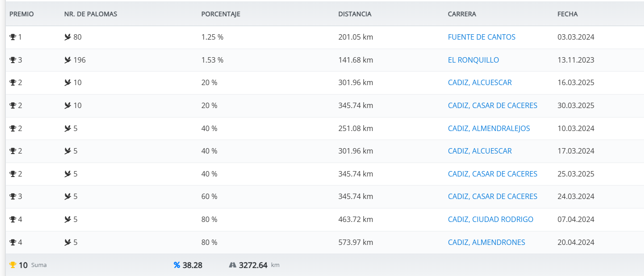Open the CADIZ, ALMENDRALEJOS race link
The height and width of the screenshot is (276, 644).
[488, 128]
